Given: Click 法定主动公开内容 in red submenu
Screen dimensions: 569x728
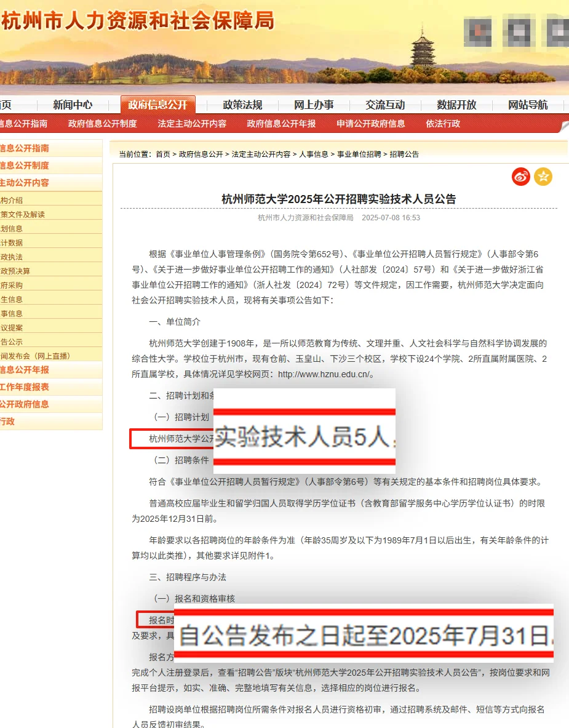Looking at the screenshot, I should tap(192, 124).
